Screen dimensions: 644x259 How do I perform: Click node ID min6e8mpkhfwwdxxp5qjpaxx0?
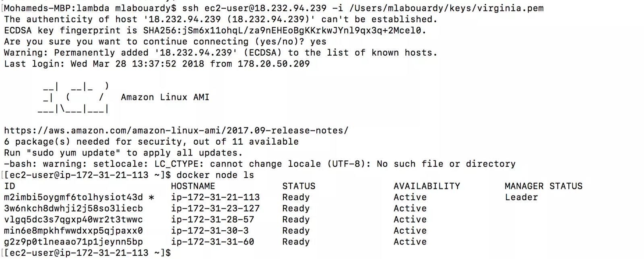tap(73, 231)
